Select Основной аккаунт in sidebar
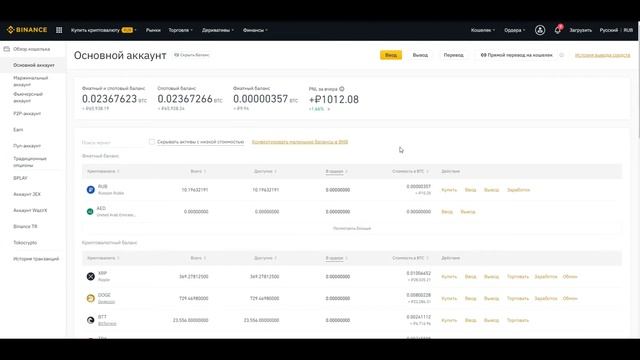 click(33, 65)
